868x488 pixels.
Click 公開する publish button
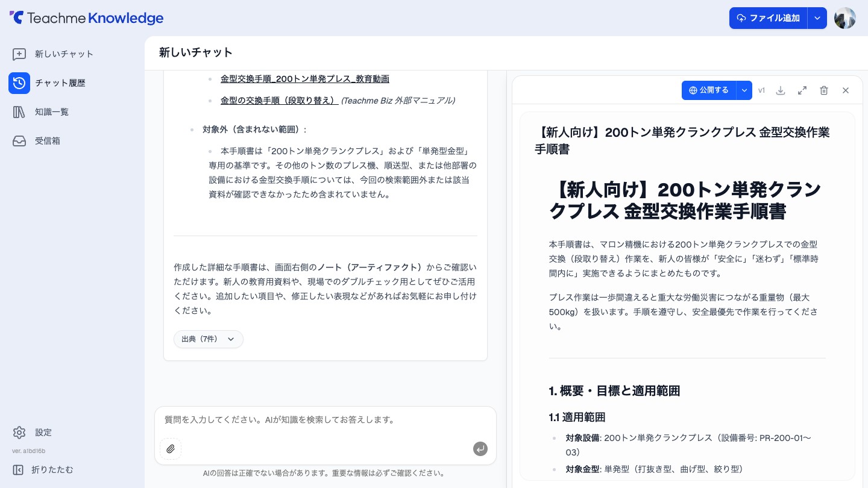(x=709, y=90)
